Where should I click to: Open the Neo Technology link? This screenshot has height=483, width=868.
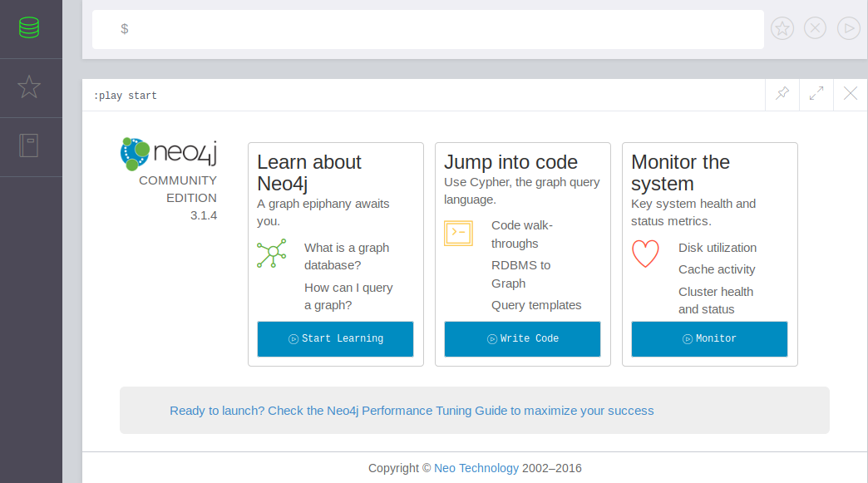click(476, 468)
